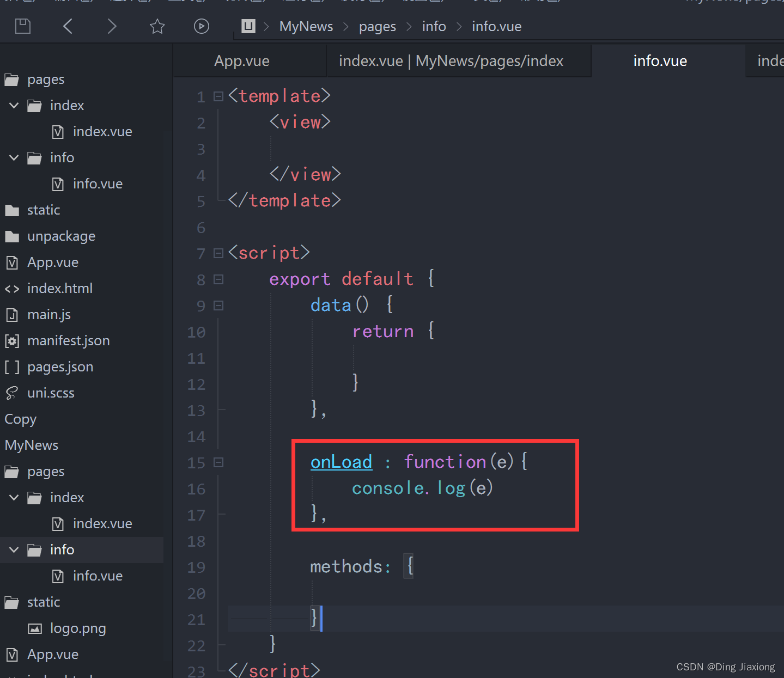The image size is (784, 678).
Task: Click line number 18 in the gutter
Action: 196,541
